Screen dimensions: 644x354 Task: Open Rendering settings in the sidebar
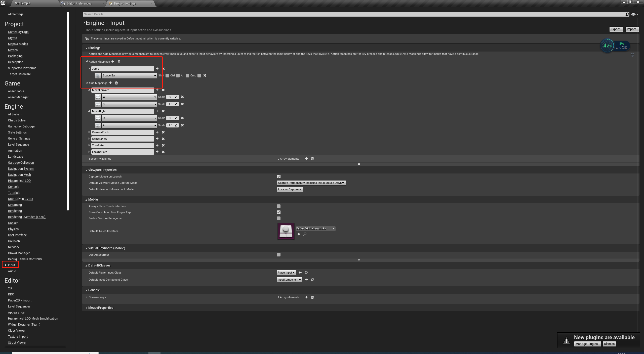pyautogui.click(x=15, y=211)
